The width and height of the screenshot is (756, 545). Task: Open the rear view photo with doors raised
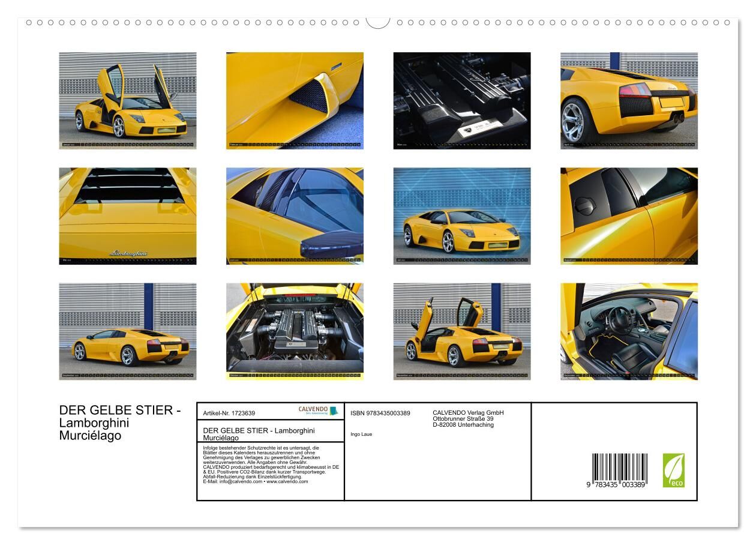pyautogui.click(x=461, y=331)
